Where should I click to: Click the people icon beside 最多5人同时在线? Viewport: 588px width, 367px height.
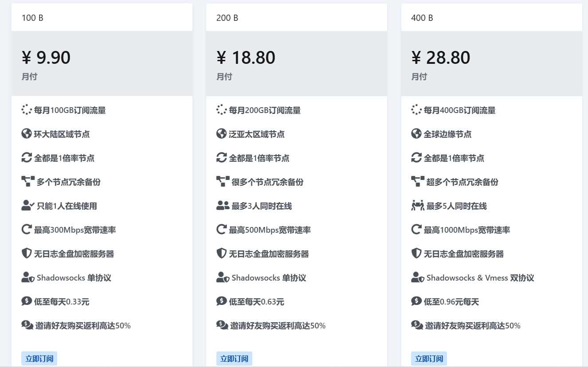pos(418,206)
